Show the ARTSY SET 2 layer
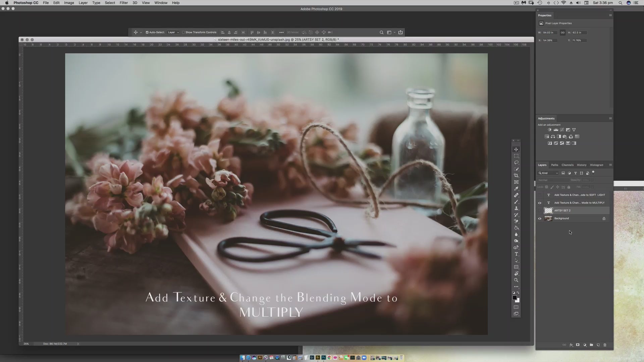 (x=540, y=211)
